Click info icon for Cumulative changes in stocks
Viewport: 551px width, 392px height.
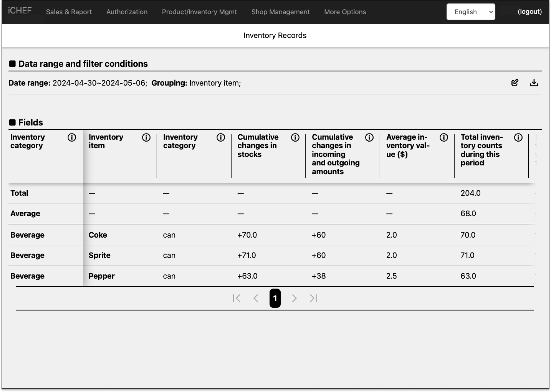point(295,137)
